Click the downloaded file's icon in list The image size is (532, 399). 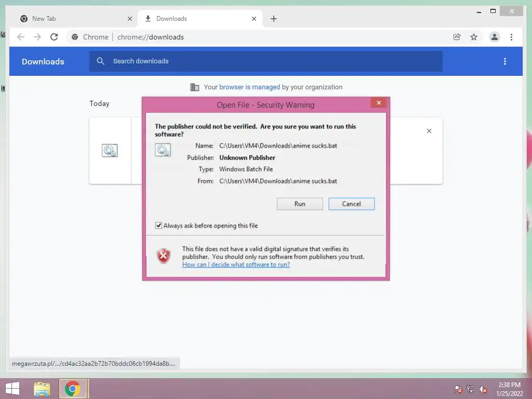click(110, 150)
